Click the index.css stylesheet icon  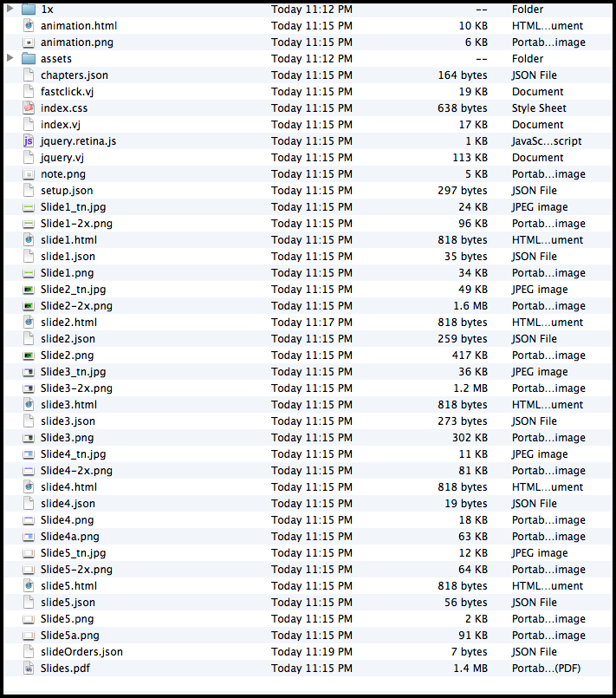(x=29, y=108)
